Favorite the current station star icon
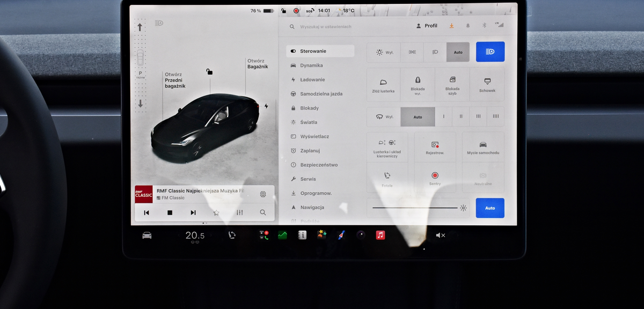Screen dimensions: 644x309 [x=216, y=212]
